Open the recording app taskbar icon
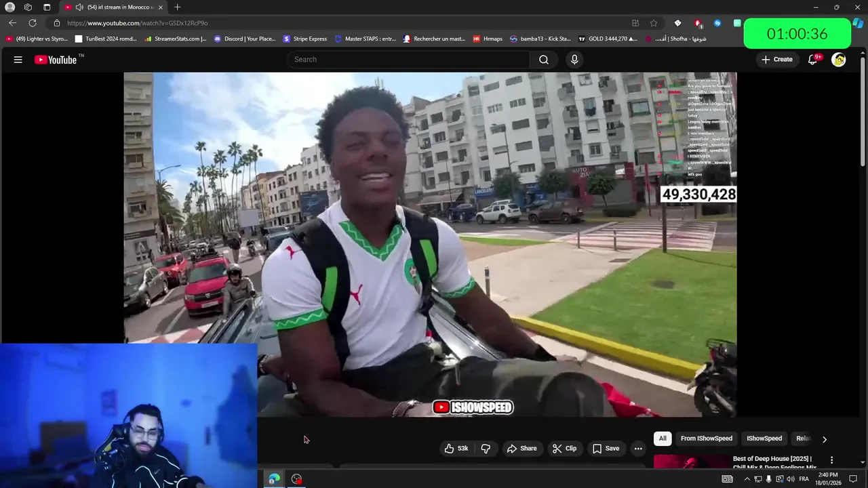The width and height of the screenshot is (868, 488). click(x=296, y=479)
